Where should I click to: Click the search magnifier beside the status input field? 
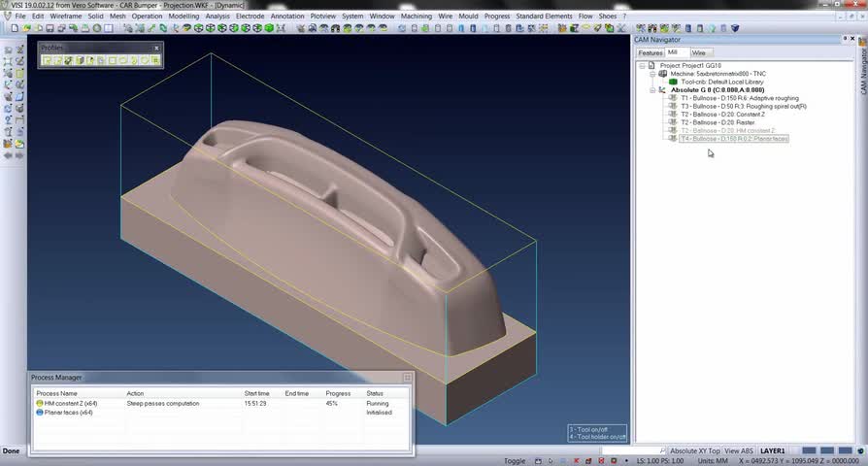[x=662, y=451]
